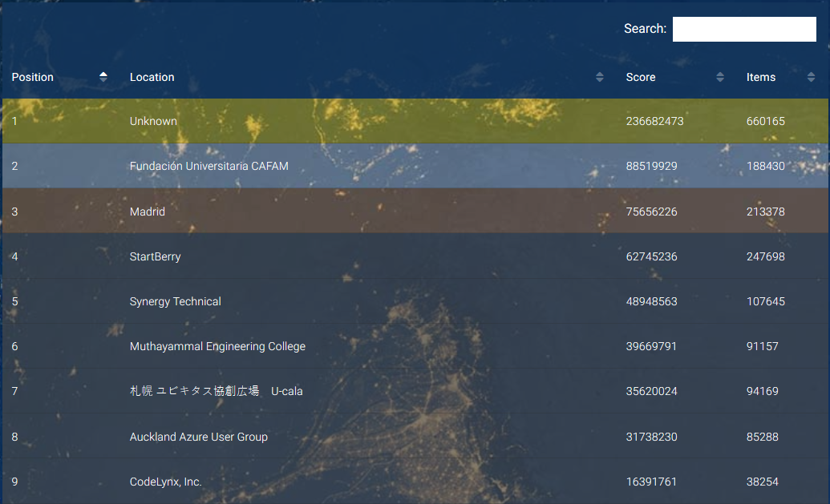Click the Search label text

click(x=645, y=29)
